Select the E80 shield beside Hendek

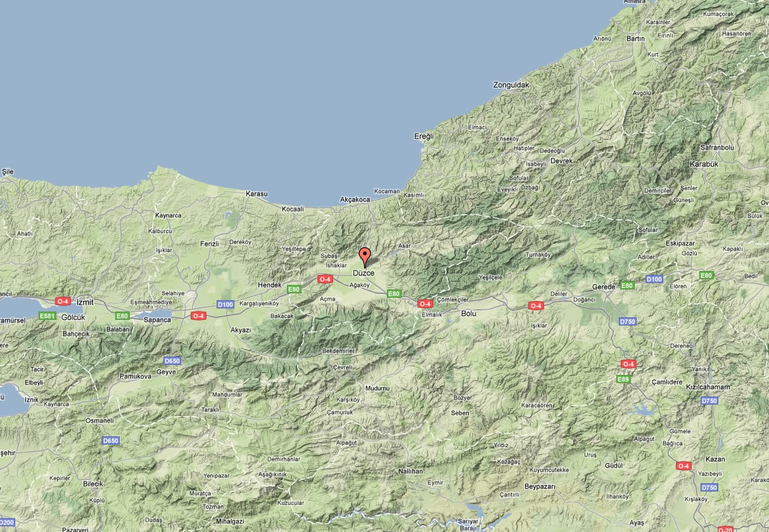tap(294, 289)
